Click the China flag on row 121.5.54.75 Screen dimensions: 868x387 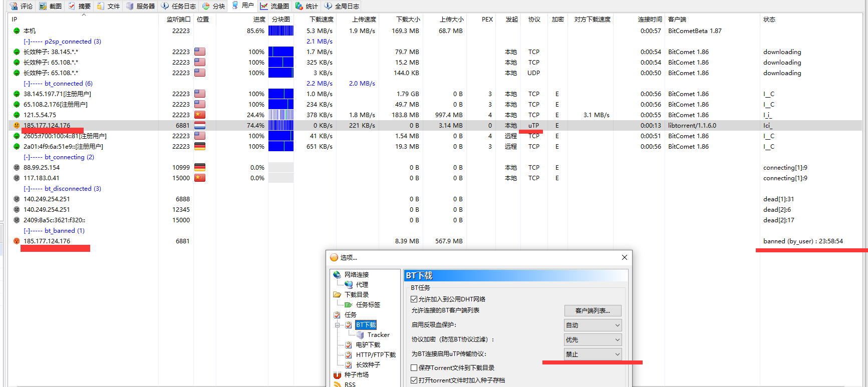(x=200, y=115)
